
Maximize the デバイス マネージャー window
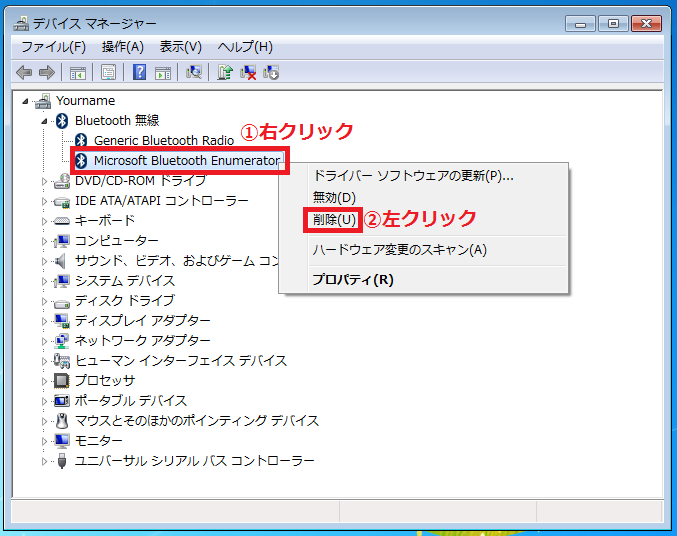click(x=613, y=24)
